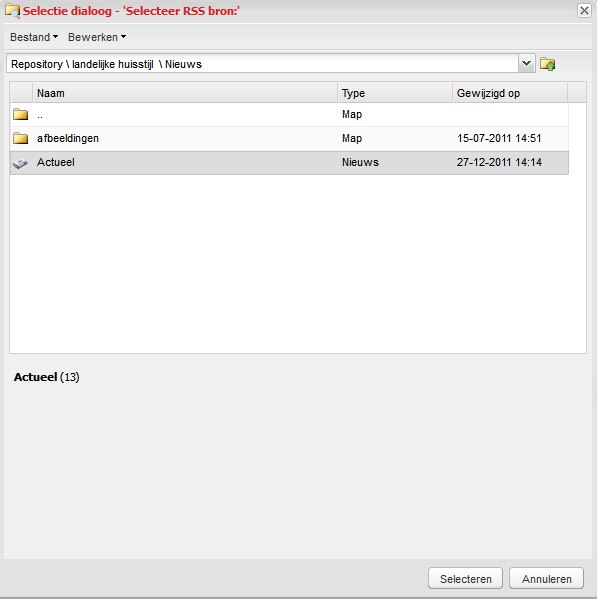Select the Actueel Nieuws row
This screenshot has height=599, width=597.
click(289, 163)
